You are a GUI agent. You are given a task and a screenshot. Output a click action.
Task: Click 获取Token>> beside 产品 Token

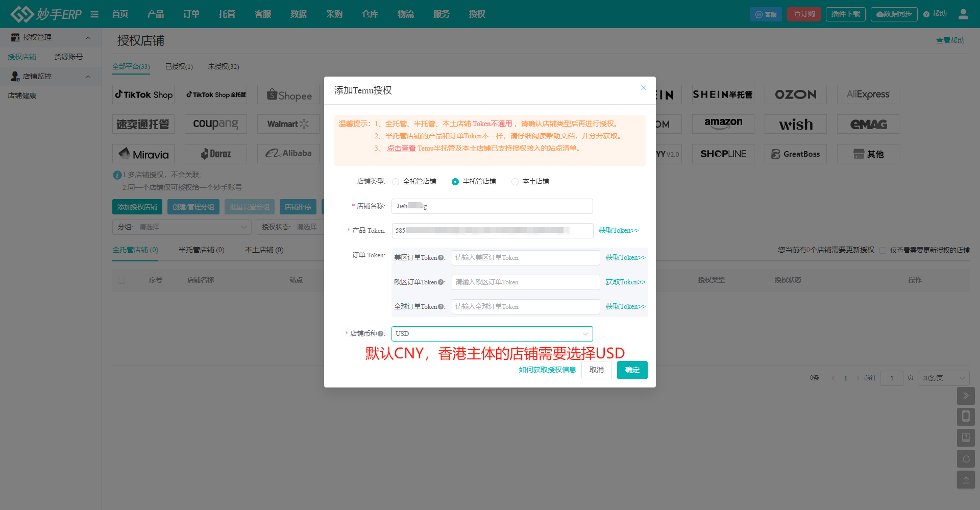(x=619, y=231)
